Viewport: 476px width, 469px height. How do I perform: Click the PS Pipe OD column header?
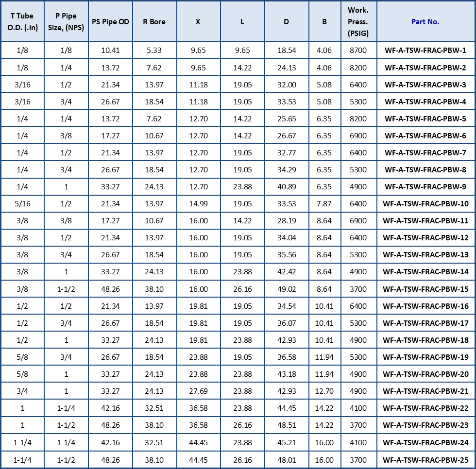point(110,22)
